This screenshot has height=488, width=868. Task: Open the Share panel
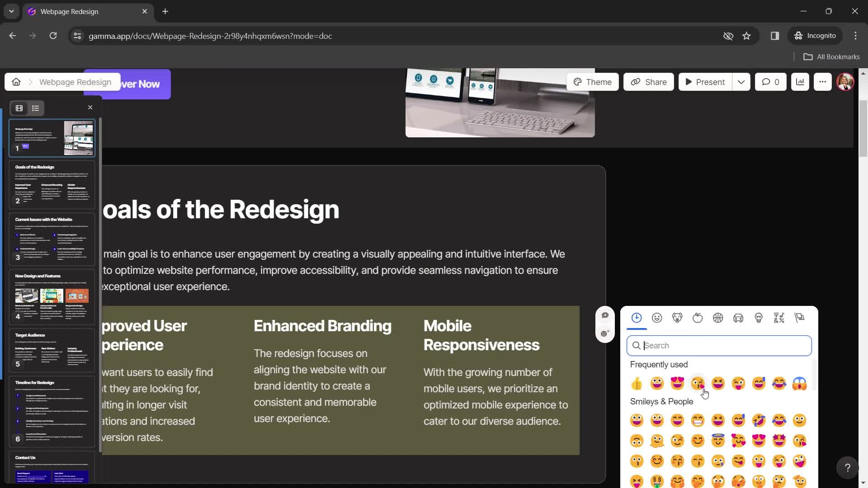(x=649, y=82)
